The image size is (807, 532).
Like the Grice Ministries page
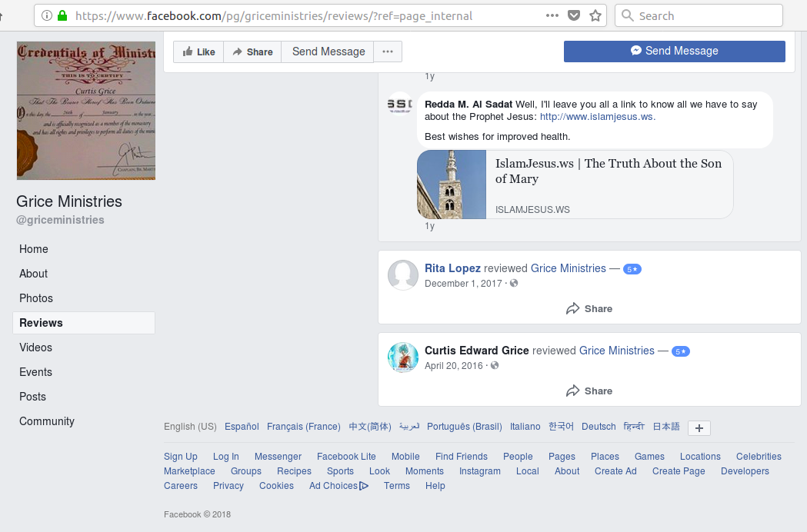(x=198, y=52)
